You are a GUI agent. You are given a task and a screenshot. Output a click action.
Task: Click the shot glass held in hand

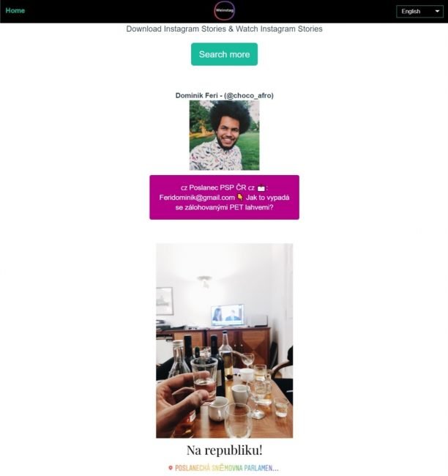pos(205,380)
